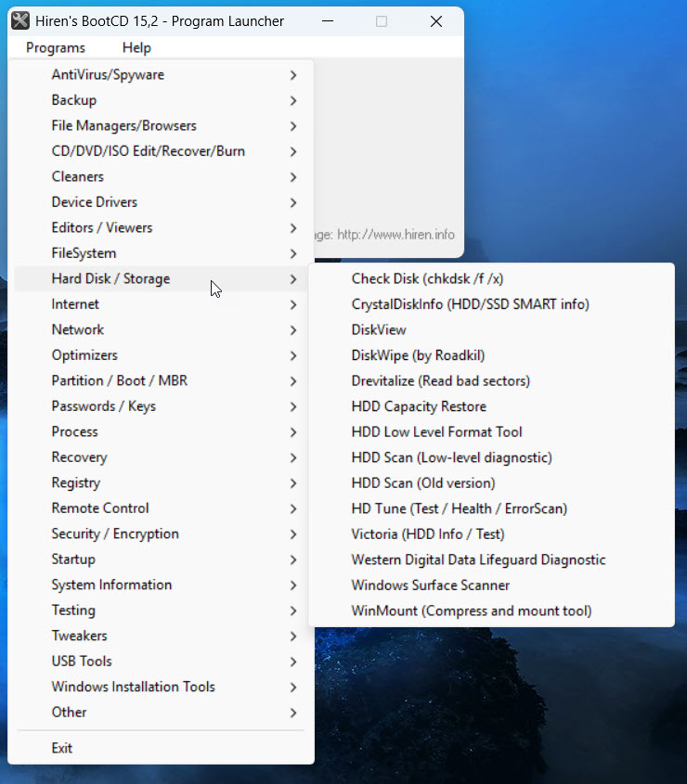Open the Programs menu
This screenshot has width=687, height=784.
click(x=56, y=47)
